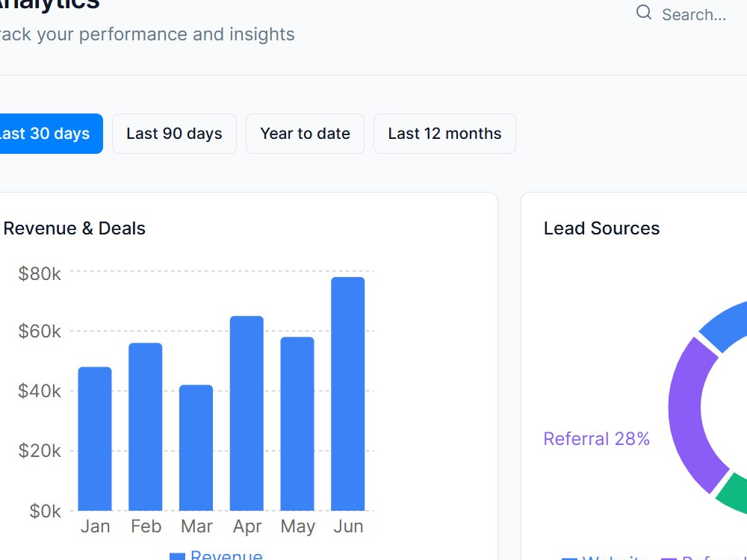Click the green donut segment

pyautogui.click(x=734, y=495)
